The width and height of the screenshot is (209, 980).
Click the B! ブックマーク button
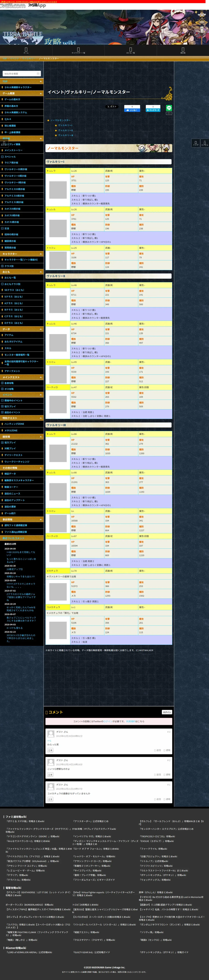coord(153,110)
